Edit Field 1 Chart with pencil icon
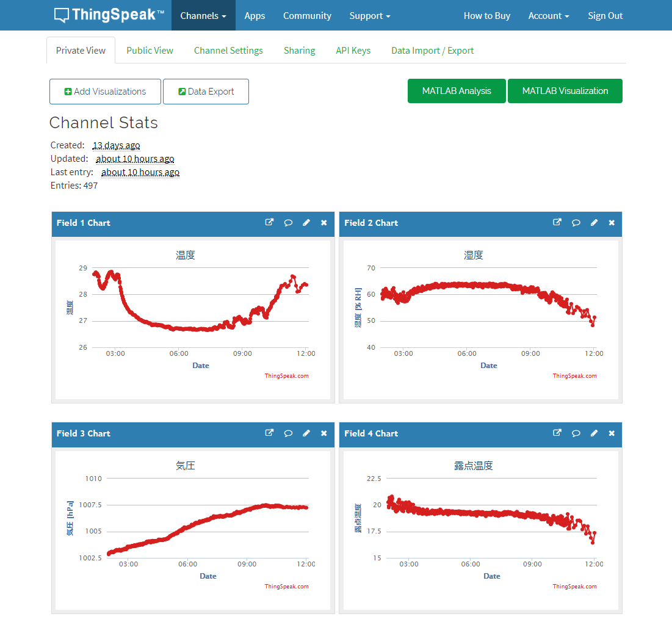Viewport: 672px width, 622px height. (306, 223)
